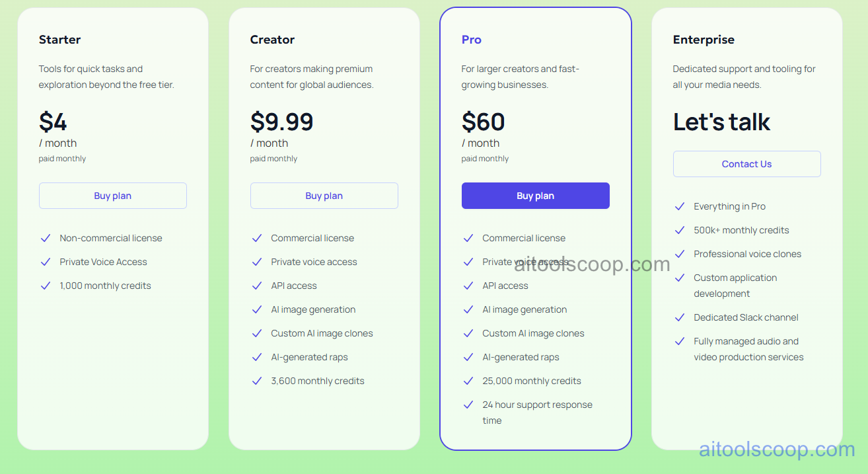The width and height of the screenshot is (868, 474).
Task: Click the checkmark beside 500k+ monthly credits
Action: [x=680, y=230]
